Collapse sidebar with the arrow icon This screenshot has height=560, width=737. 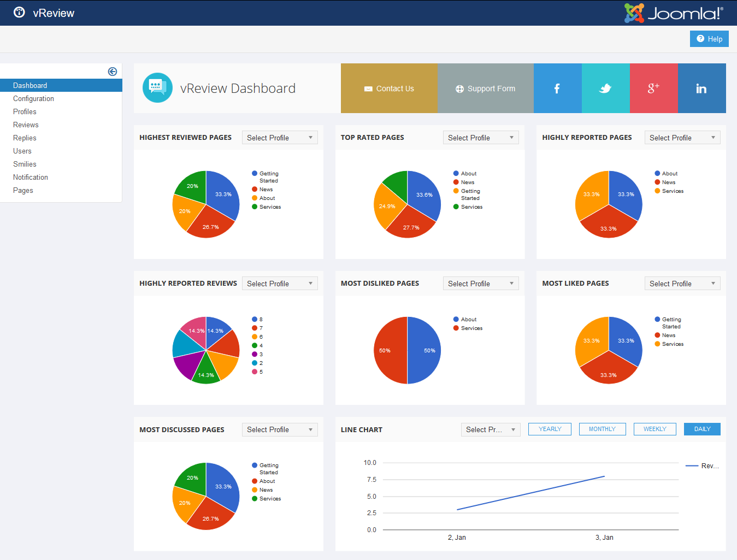pyautogui.click(x=113, y=72)
